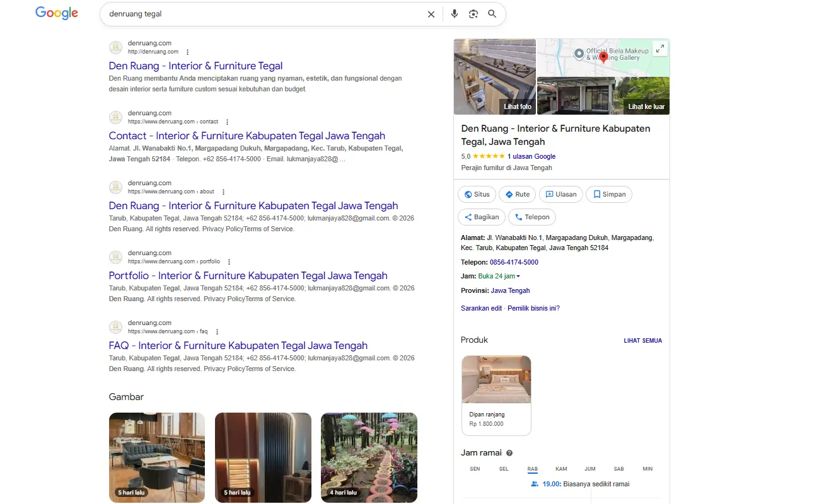Expand the map with the fullscreen icon
The image size is (824, 504).
(x=659, y=49)
